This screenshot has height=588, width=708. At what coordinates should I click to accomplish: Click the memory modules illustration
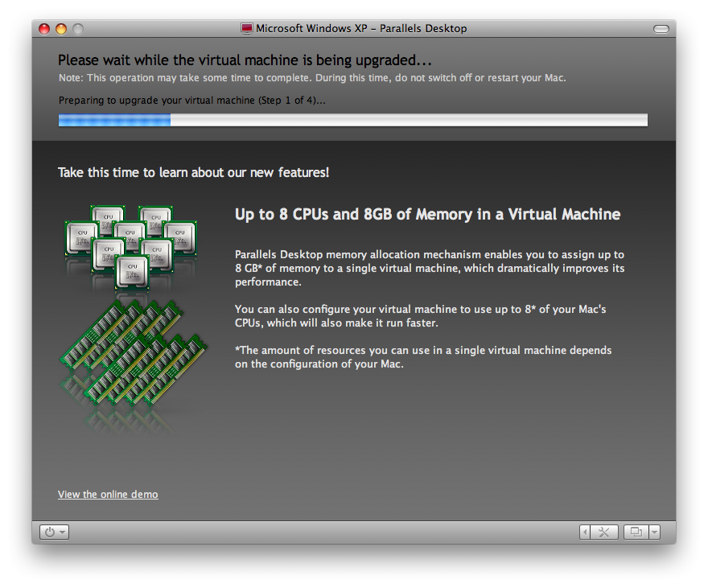(134, 353)
